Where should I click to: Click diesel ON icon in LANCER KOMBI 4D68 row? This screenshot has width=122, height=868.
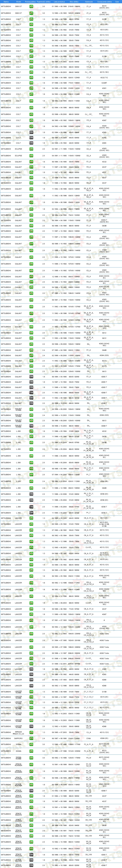tap(31, 726)
